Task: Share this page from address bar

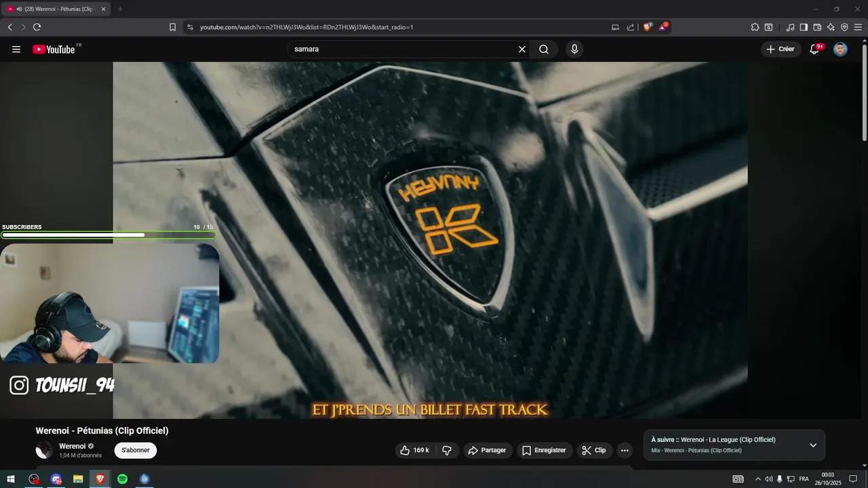Action: 631,27
